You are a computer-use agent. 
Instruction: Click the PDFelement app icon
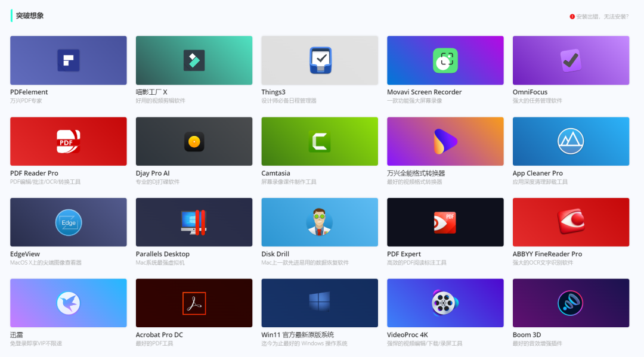[x=68, y=60]
